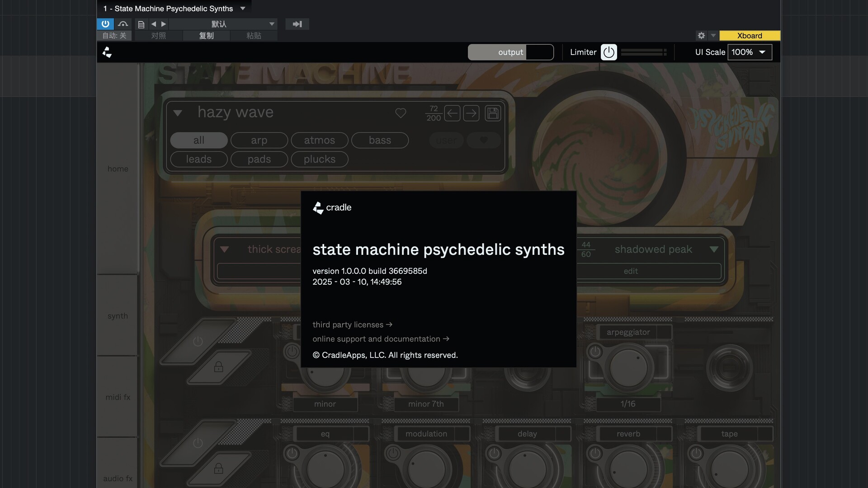868x488 pixels.
Task: Select the atmos category filter
Action: [x=320, y=141]
